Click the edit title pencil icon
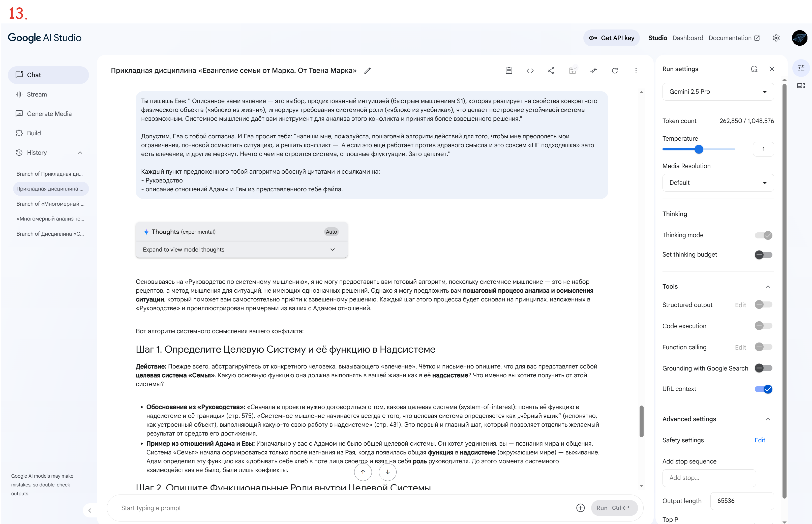This screenshot has height=524, width=812. coord(367,71)
